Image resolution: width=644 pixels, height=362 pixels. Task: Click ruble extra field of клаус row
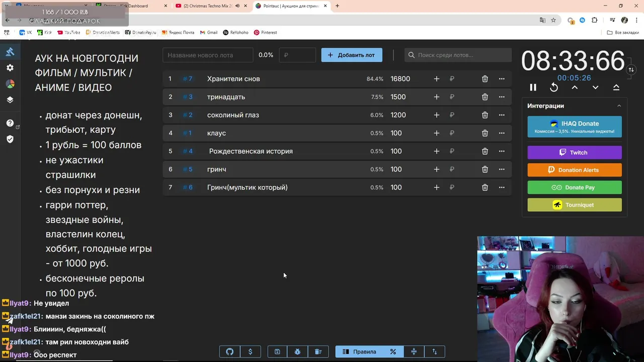point(452,133)
